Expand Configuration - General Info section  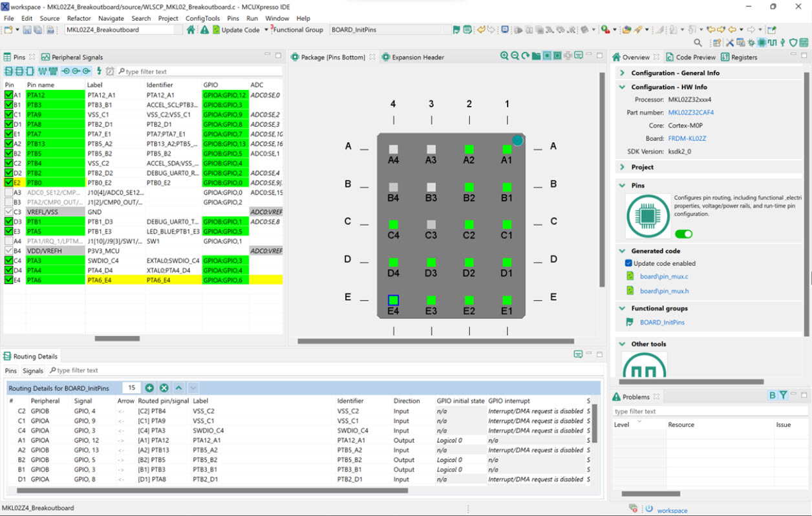[x=622, y=73]
